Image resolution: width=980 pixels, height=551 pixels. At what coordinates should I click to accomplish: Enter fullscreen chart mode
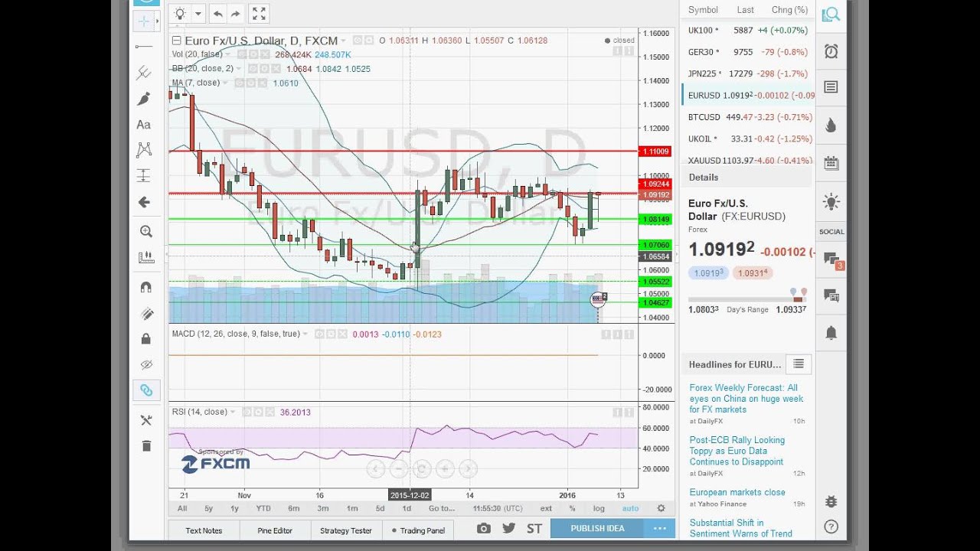tap(259, 14)
